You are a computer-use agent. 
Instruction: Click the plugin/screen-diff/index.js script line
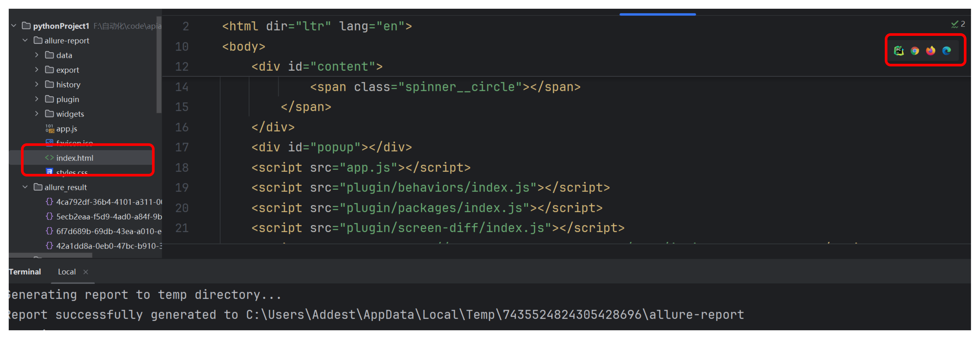(x=438, y=228)
